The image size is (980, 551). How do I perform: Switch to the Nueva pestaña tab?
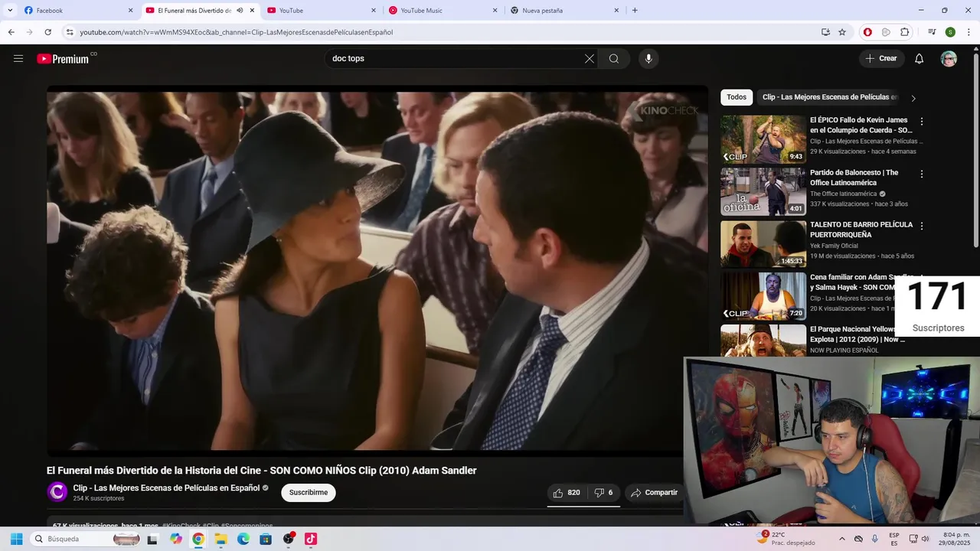coord(564,11)
